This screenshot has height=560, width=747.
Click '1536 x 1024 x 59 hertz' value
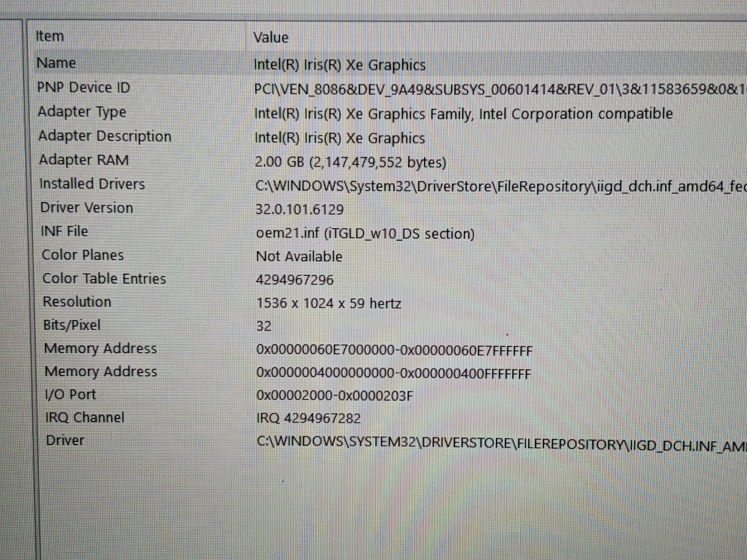point(329,304)
